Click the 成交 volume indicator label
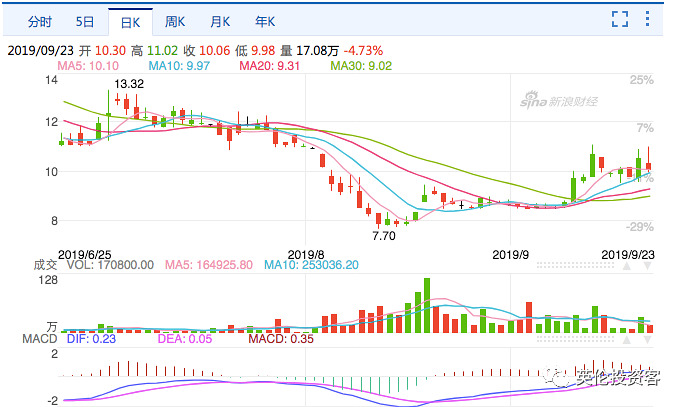 pyautogui.click(x=17, y=265)
